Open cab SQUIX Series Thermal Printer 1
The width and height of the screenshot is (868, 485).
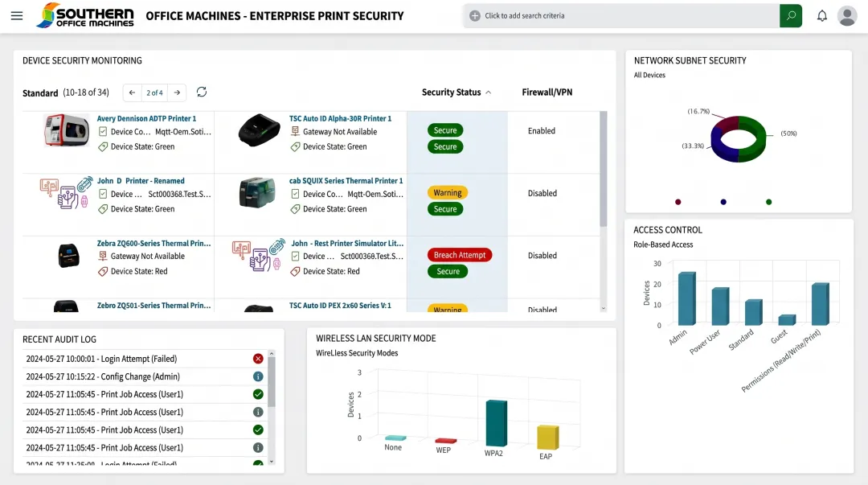tap(346, 181)
